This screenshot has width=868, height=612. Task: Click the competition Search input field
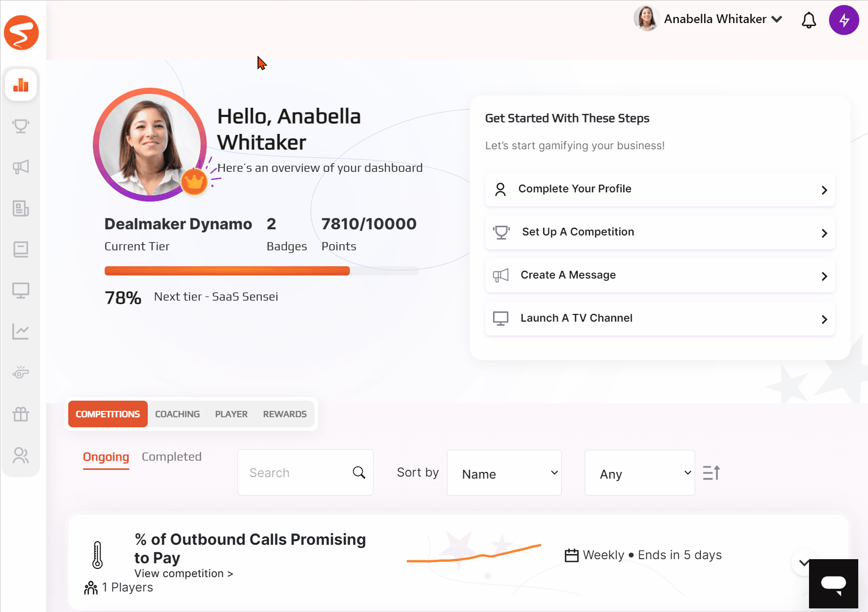(x=305, y=472)
